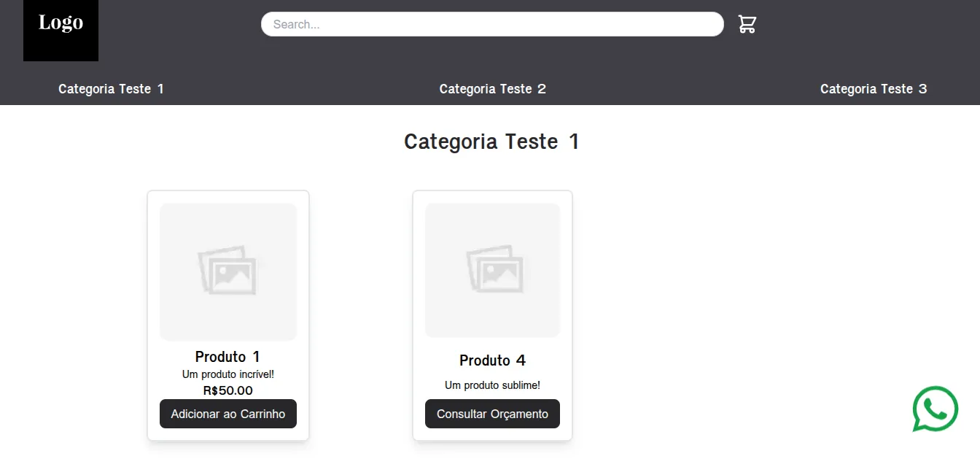Click the R$50.00 price text

coord(227,390)
